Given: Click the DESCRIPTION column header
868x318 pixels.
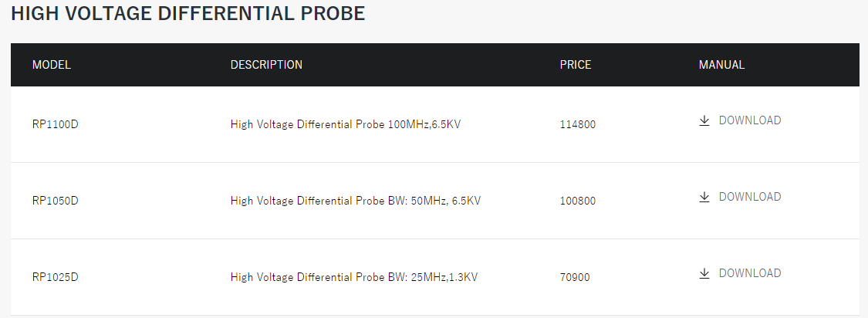Looking at the screenshot, I should pyautogui.click(x=266, y=65).
